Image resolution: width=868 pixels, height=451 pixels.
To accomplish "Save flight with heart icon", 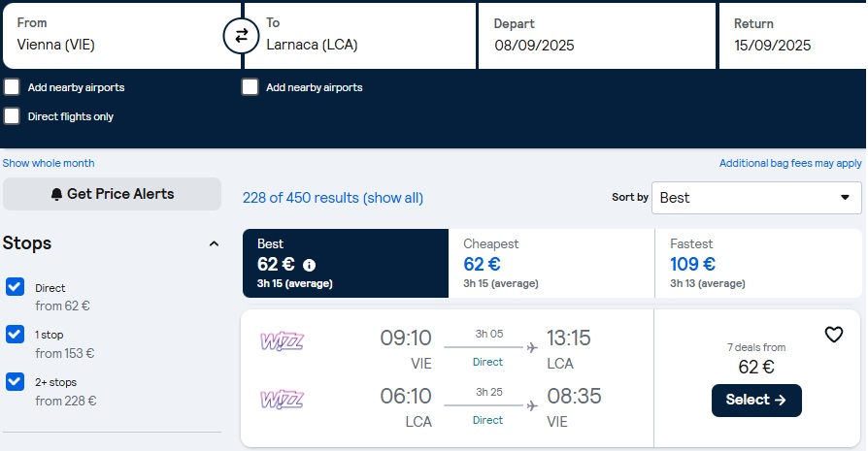I will pyautogui.click(x=834, y=335).
